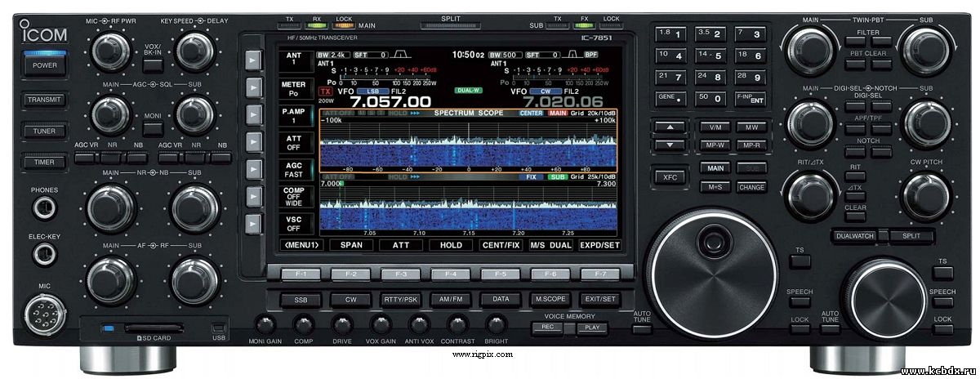Toggle the TRANSMIT button
Image resolution: width=980 pixels, height=379 pixels.
44,100
